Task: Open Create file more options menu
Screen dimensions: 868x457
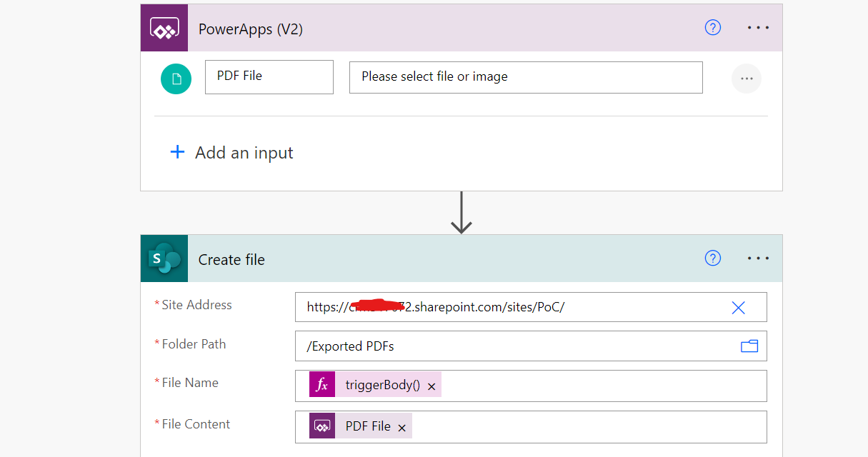Action: pos(758,258)
